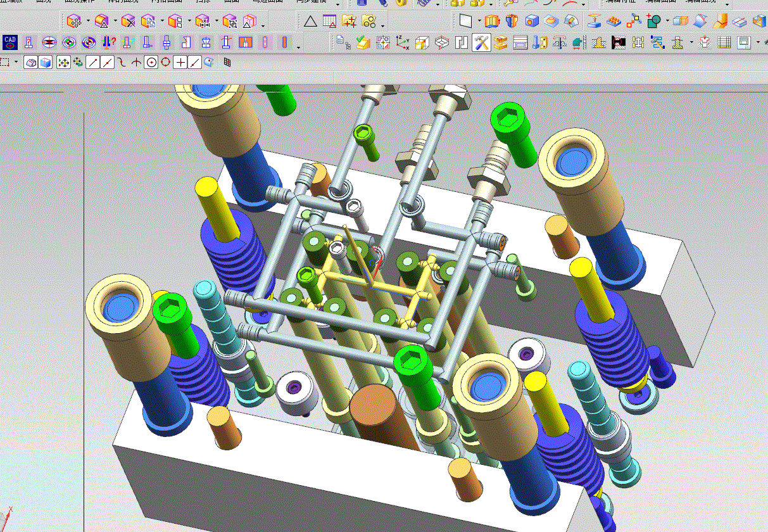This screenshot has width=768, height=532.
Task: Click the cube with dimension arrows icon
Action: [x=203, y=22]
